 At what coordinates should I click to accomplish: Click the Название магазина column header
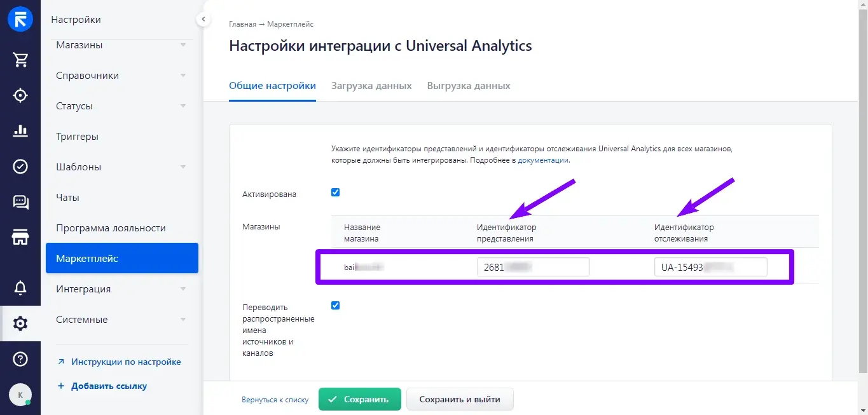tap(362, 233)
